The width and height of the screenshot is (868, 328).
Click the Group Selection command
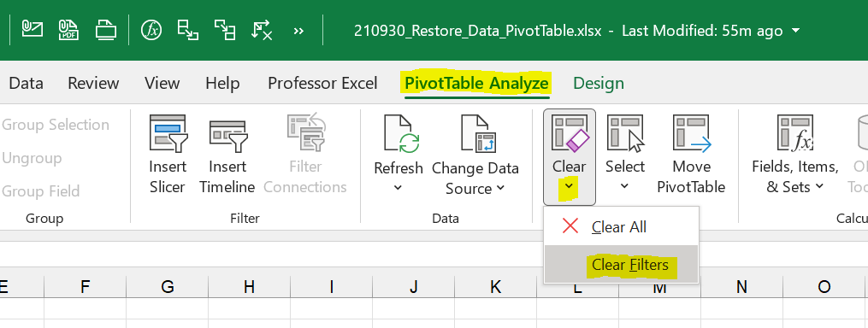pyautogui.click(x=56, y=125)
